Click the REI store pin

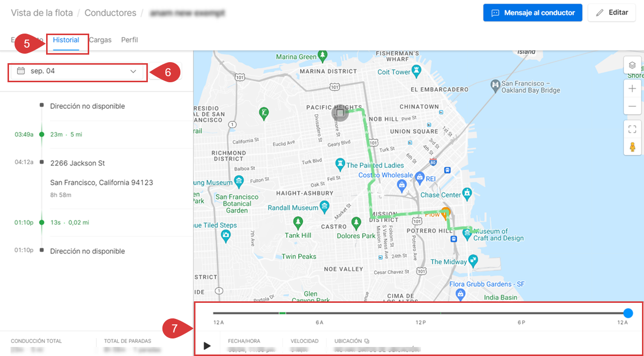419,177
